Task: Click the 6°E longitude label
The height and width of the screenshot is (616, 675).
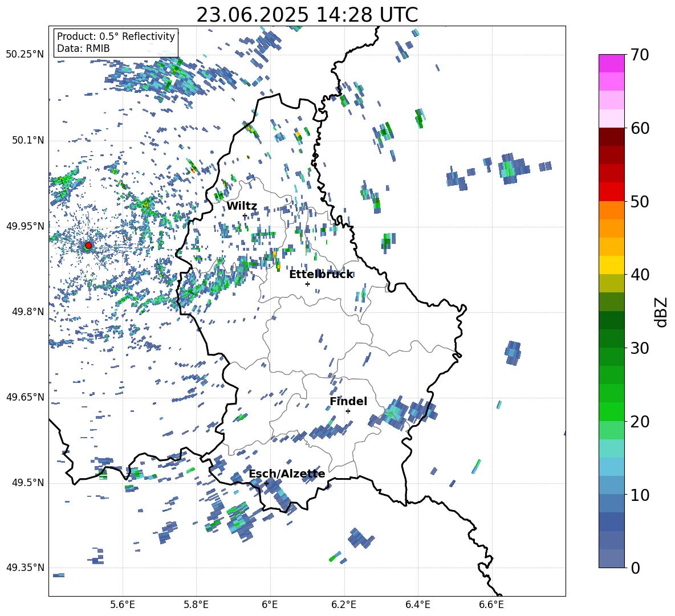Action: click(270, 605)
